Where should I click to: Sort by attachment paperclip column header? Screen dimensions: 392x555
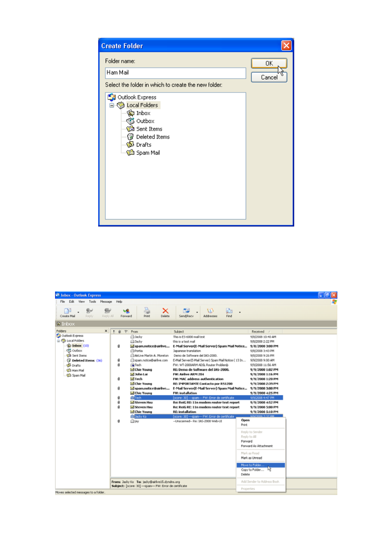coord(120,331)
